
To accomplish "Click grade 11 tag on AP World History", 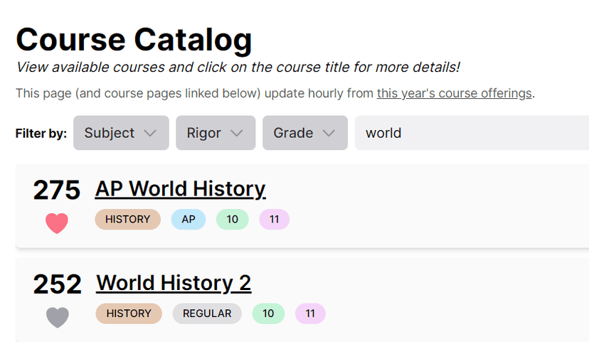I will [274, 220].
